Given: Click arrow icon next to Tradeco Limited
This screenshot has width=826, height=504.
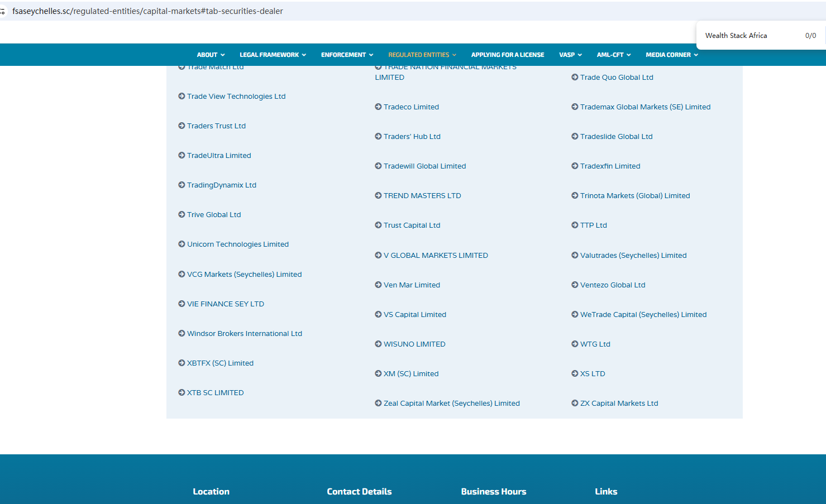Looking at the screenshot, I should pos(378,107).
